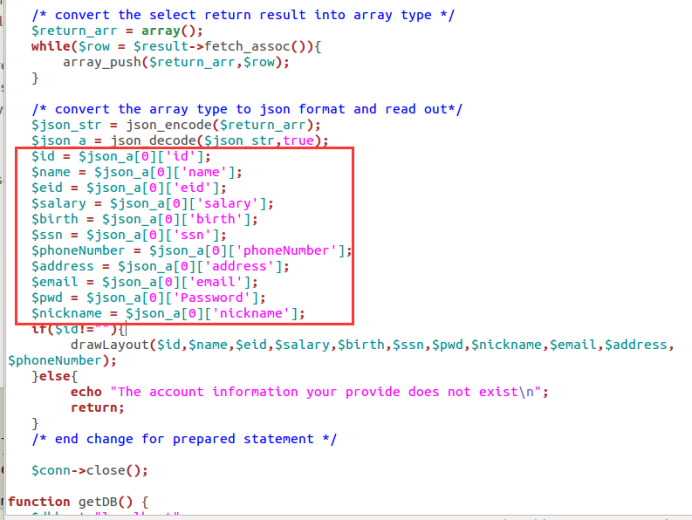Click the while loop line with fetch_assoc()
692x520 pixels.
tap(176, 46)
